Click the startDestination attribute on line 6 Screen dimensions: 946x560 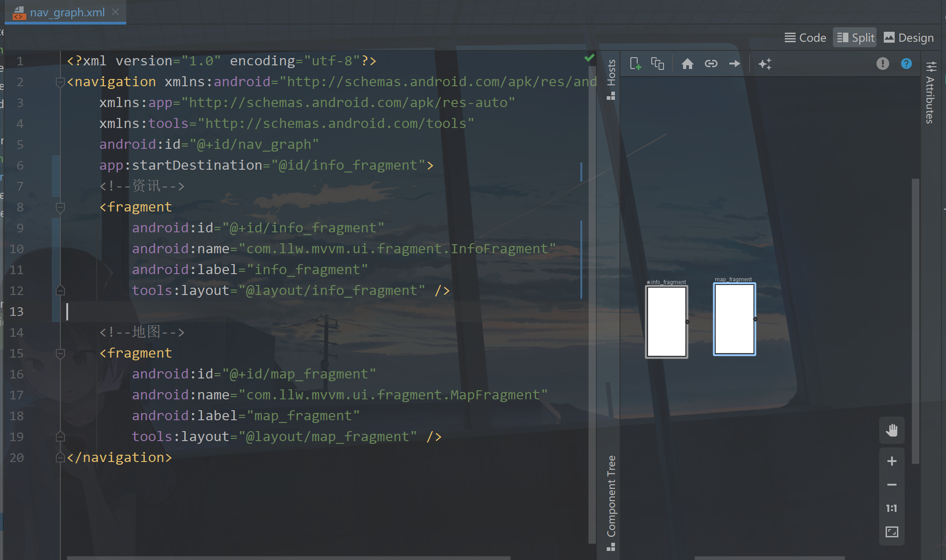(266, 165)
